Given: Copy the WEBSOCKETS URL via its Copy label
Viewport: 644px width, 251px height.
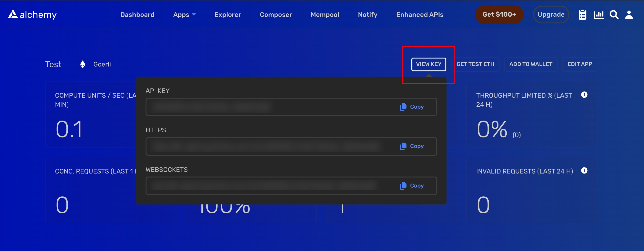Looking at the screenshot, I should pos(417,186).
